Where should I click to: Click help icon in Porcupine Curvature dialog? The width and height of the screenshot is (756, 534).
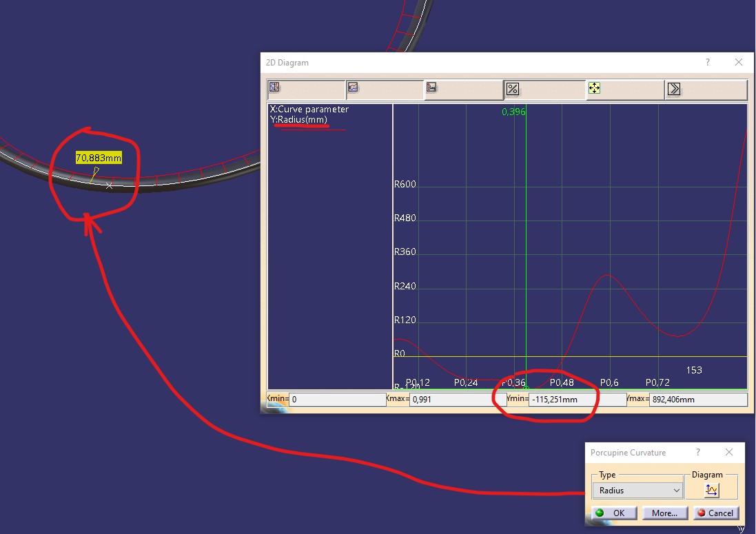click(x=697, y=453)
